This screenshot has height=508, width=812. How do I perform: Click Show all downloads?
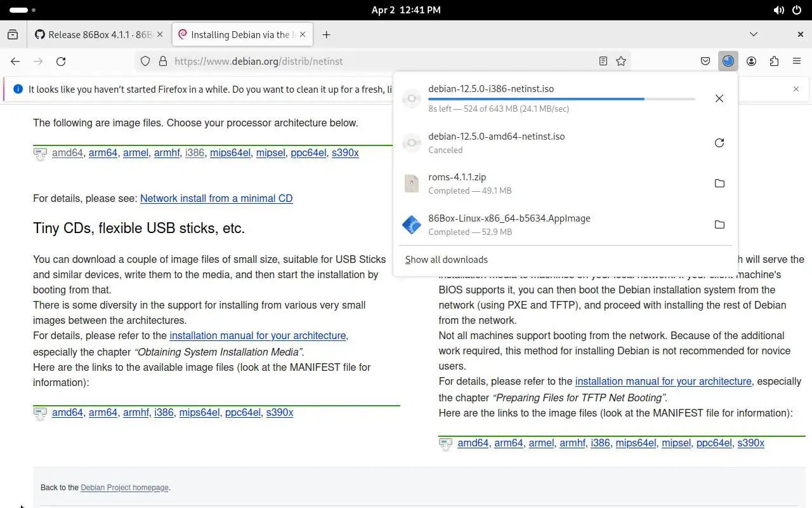[x=447, y=260]
